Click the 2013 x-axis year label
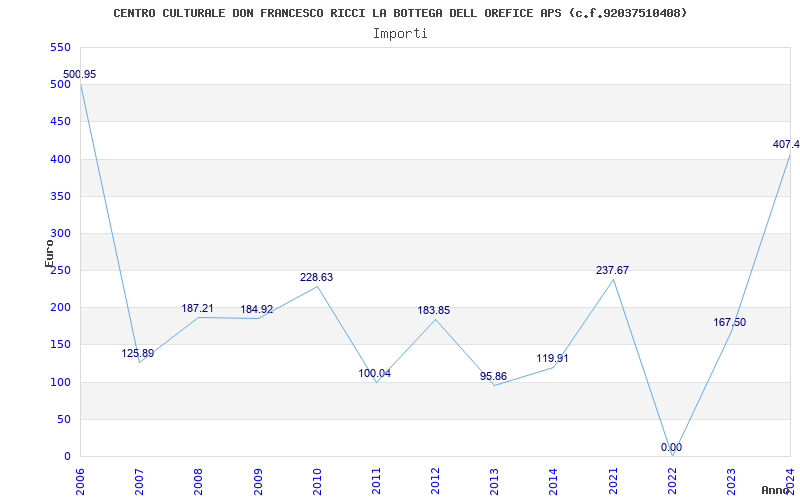The width and height of the screenshot is (800, 500). (x=494, y=481)
